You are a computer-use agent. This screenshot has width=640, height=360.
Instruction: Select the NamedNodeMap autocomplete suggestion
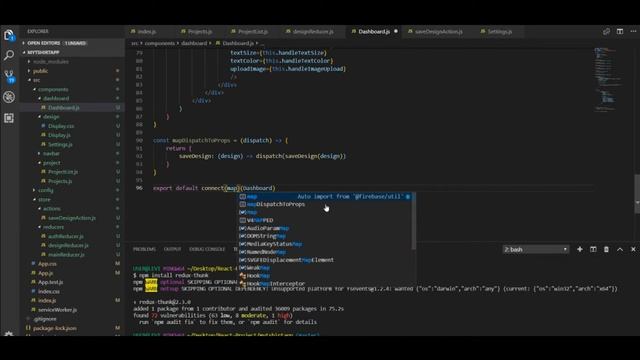325,252
